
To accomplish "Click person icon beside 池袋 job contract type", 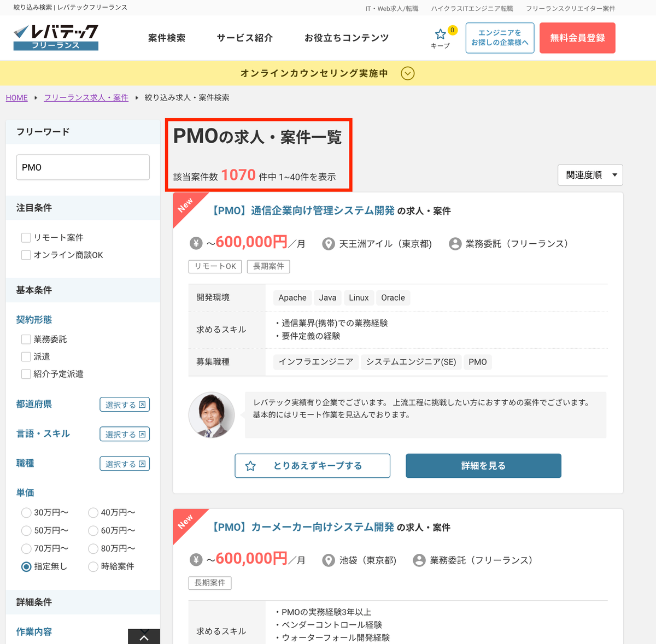I will pyautogui.click(x=419, y=560).
